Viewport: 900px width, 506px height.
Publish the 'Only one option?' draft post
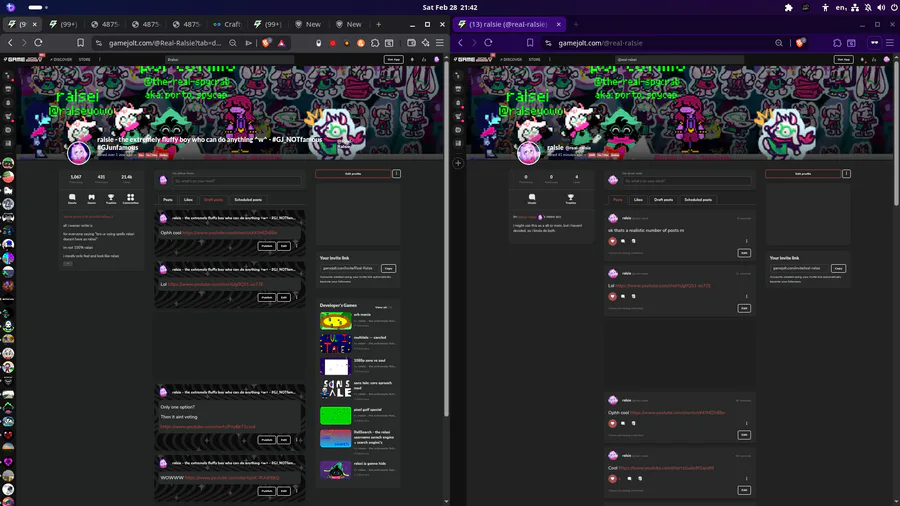(x=267, y=439)
